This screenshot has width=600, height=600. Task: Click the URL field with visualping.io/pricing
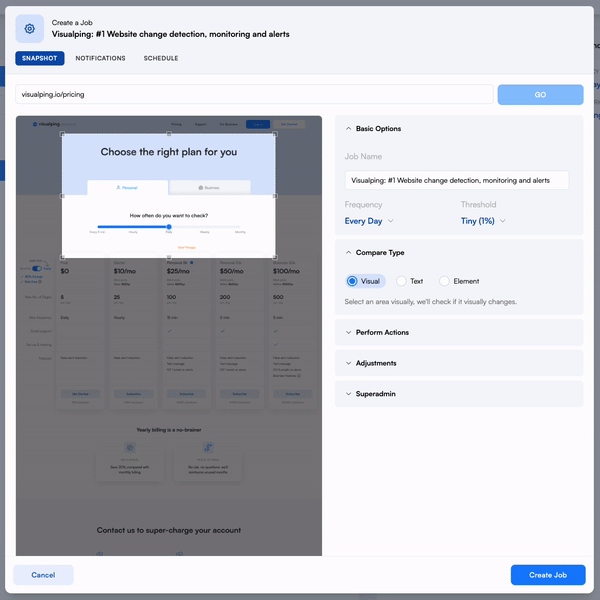point(254,95)
